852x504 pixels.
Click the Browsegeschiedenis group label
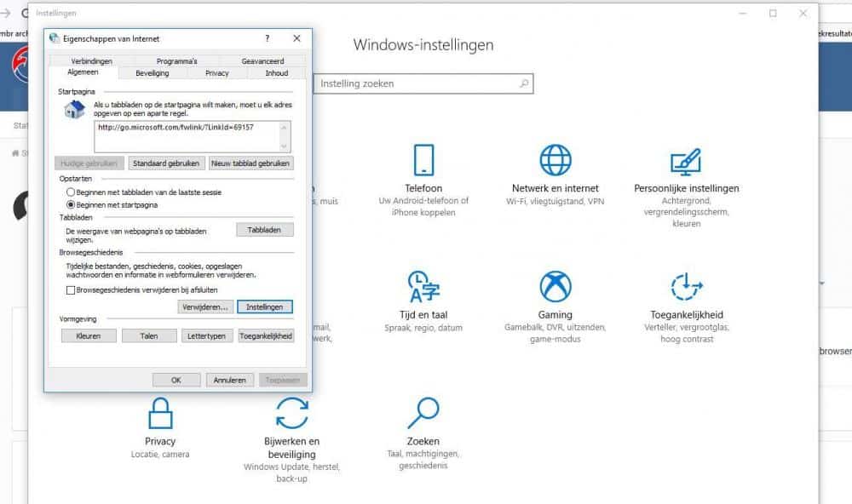(x=91, y=253)
